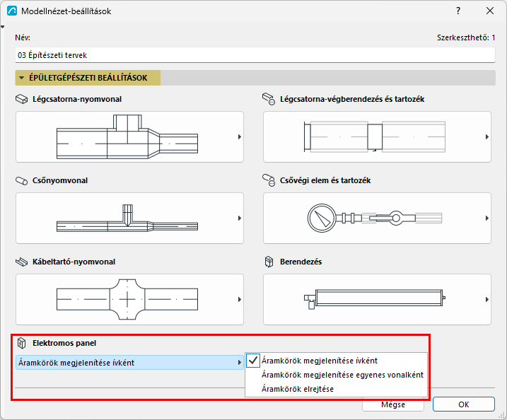This screenshot has width=507, height=420.
Task: Collapse the Épületgépészeti beállítások section
Action: point(22,78)
